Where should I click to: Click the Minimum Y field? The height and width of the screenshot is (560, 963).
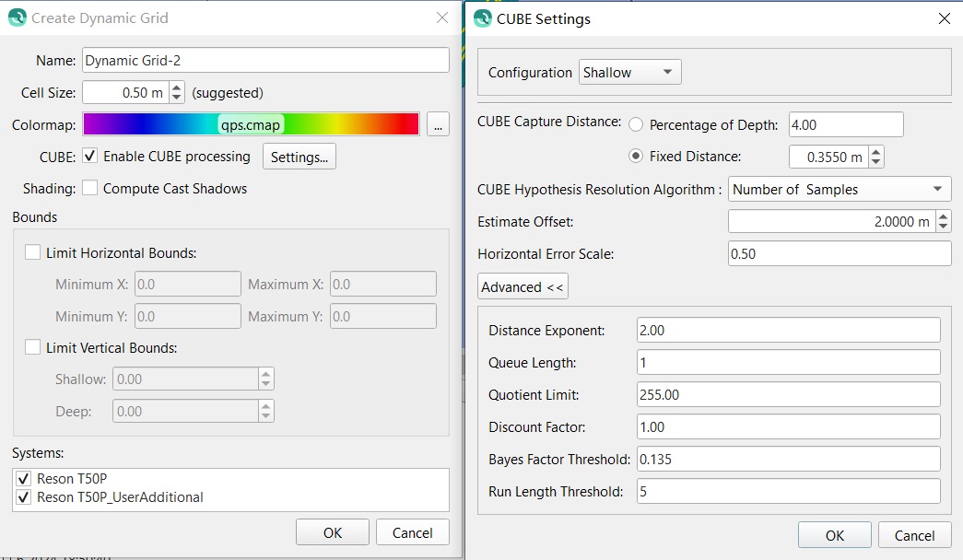tap(188, 316)
